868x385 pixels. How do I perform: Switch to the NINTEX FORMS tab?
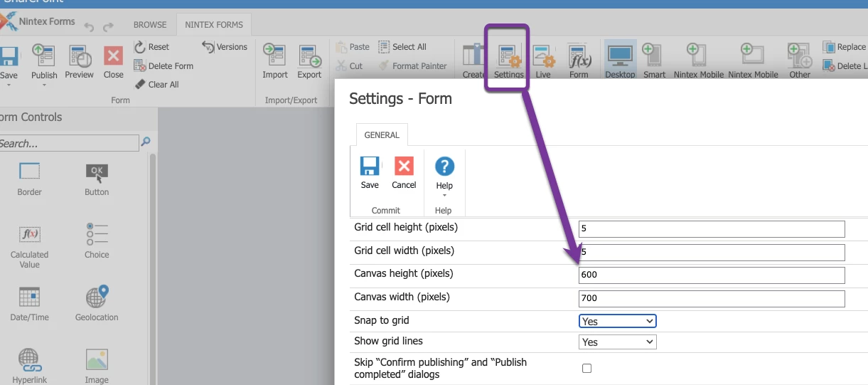pos(214,24)
